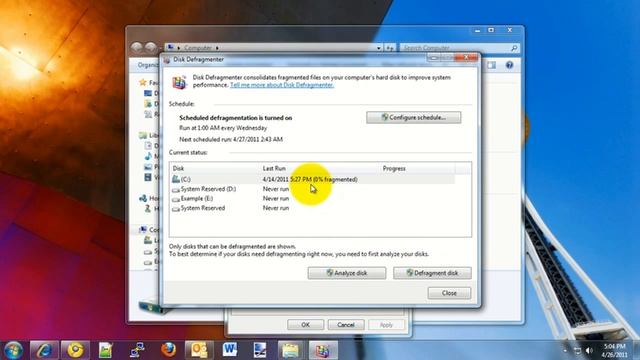Click Homegroup icon in Explorer sidebar
Image resolution: width=640 pixels, height=360 pixels.
pyautogui.click(x=143, y=198)
